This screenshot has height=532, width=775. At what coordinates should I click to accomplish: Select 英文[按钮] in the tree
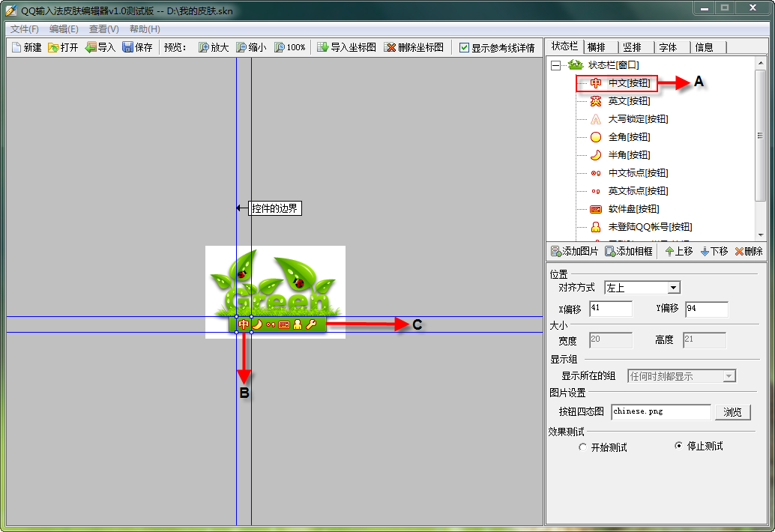[x=629, y=100]
